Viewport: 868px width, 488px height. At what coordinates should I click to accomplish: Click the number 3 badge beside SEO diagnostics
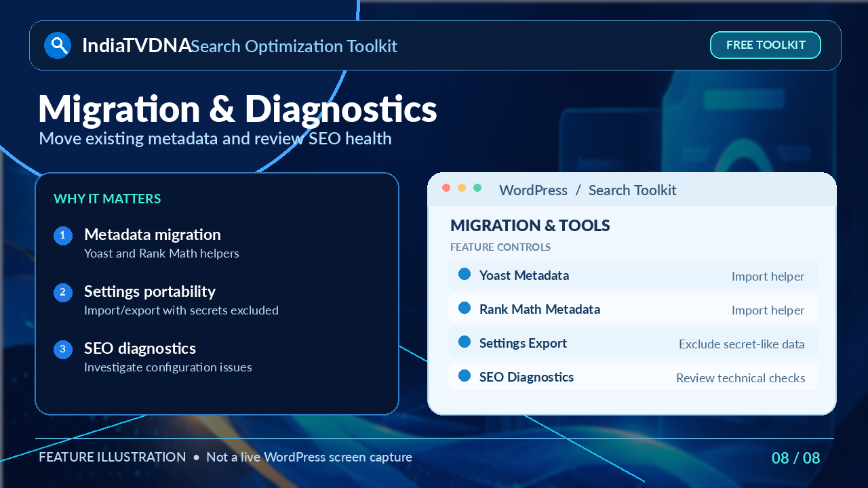point(63,350)
